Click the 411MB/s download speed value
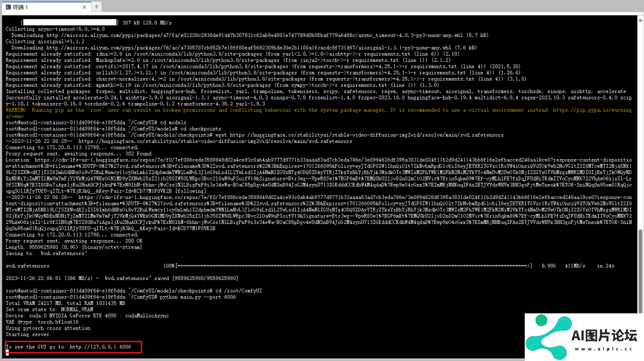 click(575, 266)
